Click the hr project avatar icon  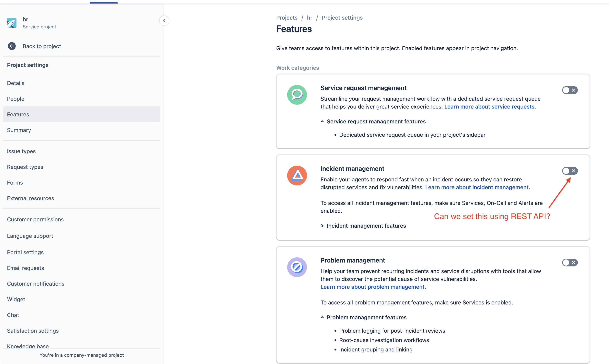pyautogui.click(x=12, y=23)
